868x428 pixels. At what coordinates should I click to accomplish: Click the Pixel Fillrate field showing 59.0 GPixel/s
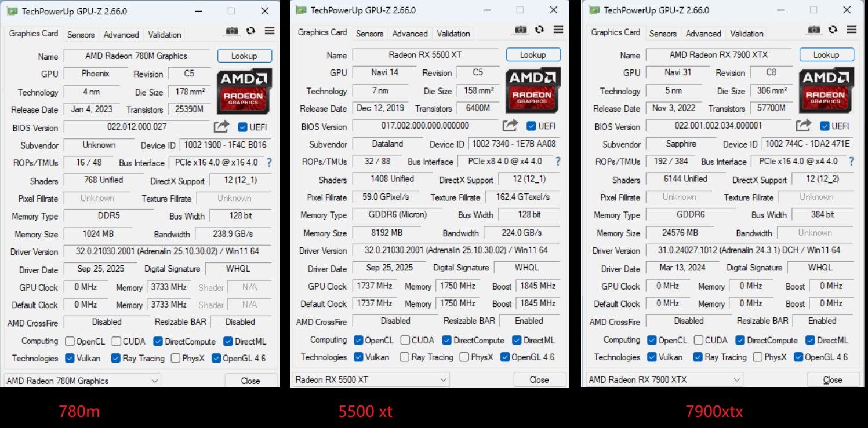[386, 197]
